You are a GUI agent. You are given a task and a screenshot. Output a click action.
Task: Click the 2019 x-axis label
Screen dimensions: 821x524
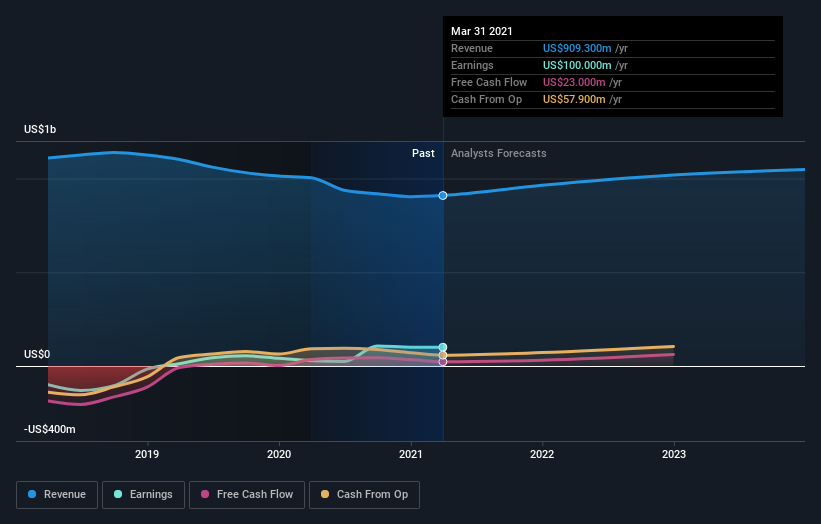click(147, 454)
